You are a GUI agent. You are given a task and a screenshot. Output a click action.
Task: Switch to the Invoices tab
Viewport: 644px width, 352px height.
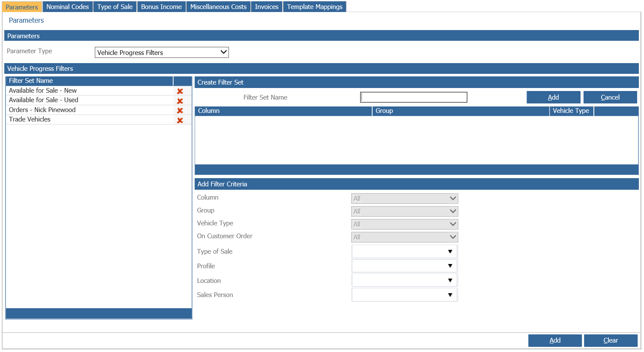click(x=267, y=7)
